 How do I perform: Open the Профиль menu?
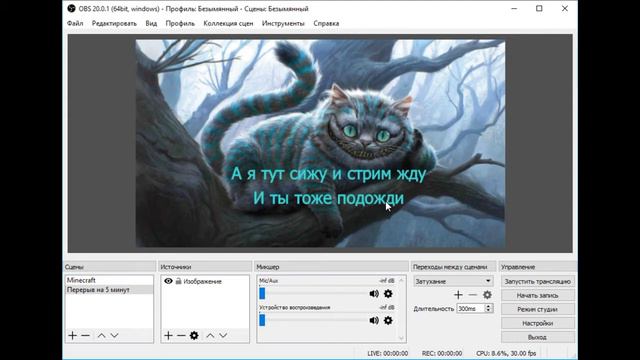180,24
